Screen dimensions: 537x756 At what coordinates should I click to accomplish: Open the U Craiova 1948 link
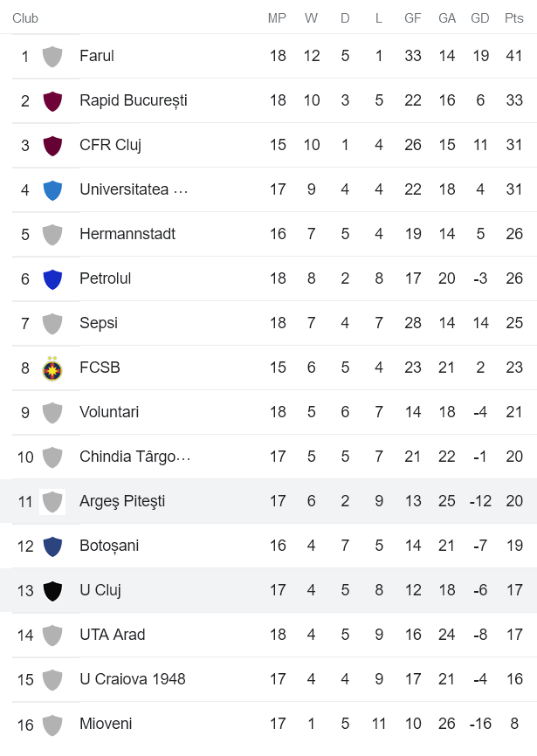coord(133,679)
